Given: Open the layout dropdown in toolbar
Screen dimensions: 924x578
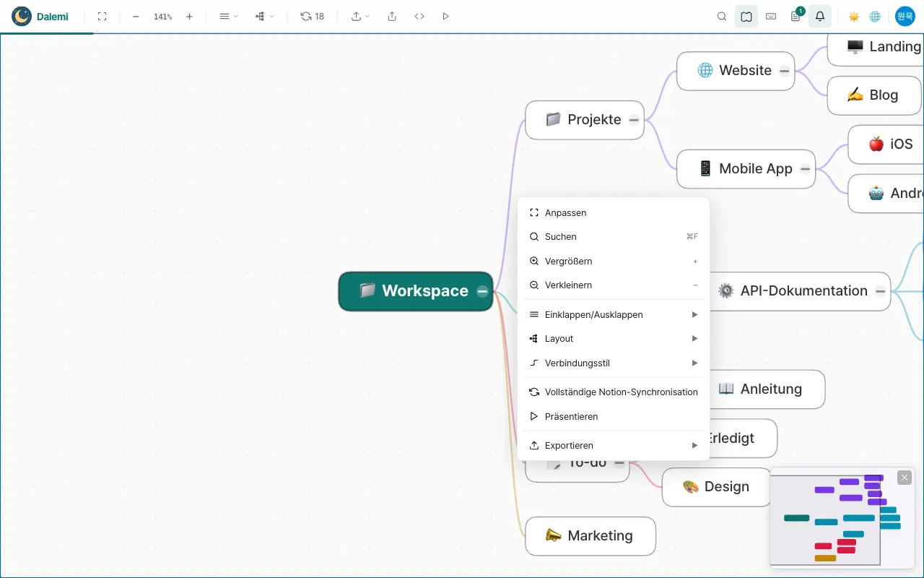Looking at the screenshot, I should point(265,16).
